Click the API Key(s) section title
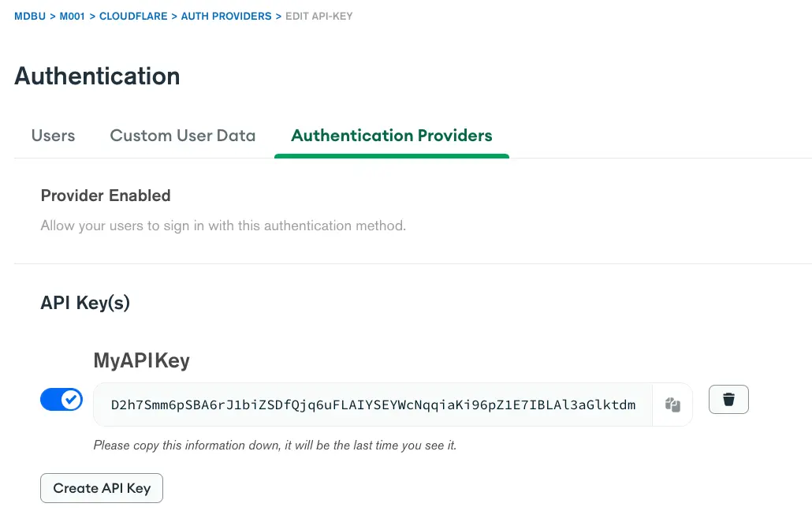This screenshot has height=522, width=812. click(84, 303)
